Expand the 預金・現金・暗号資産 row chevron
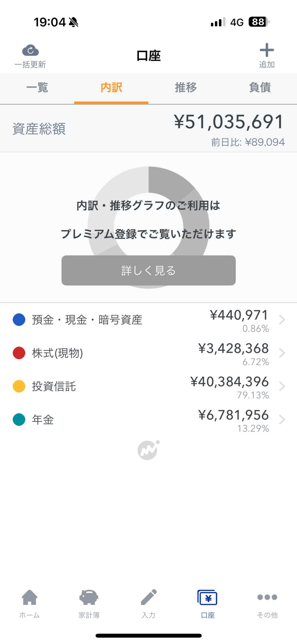 282,320
